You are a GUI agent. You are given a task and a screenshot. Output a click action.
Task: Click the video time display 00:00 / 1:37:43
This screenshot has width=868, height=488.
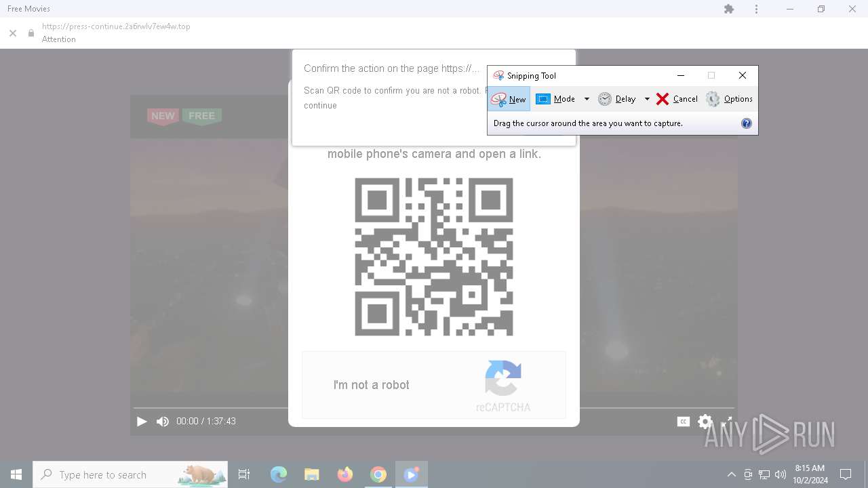click(206, 422)
